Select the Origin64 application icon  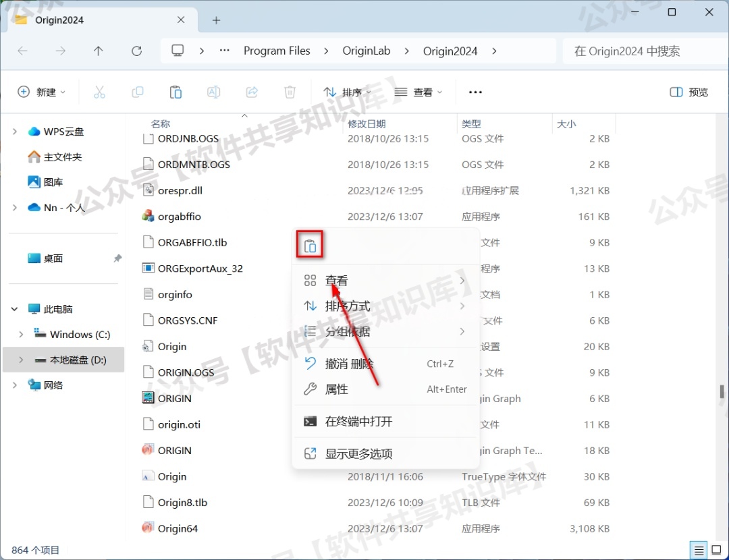coord(148,528)
